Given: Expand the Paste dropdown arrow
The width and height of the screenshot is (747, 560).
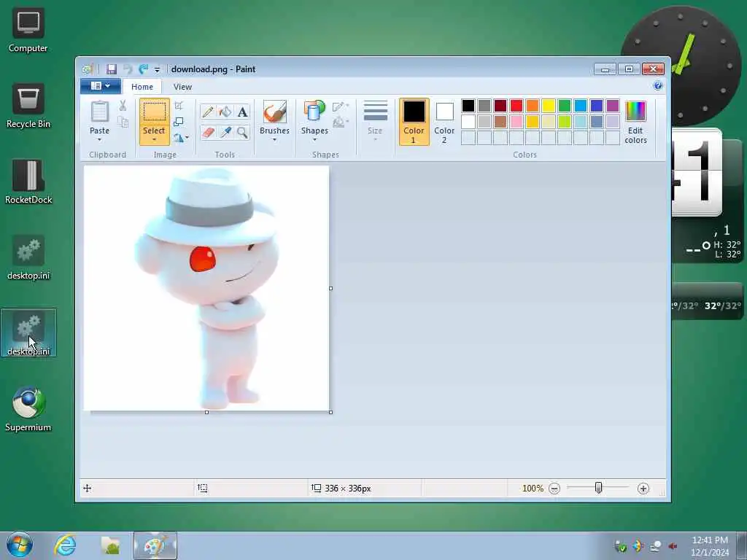Looking at the screenshot, I should 99,140.
